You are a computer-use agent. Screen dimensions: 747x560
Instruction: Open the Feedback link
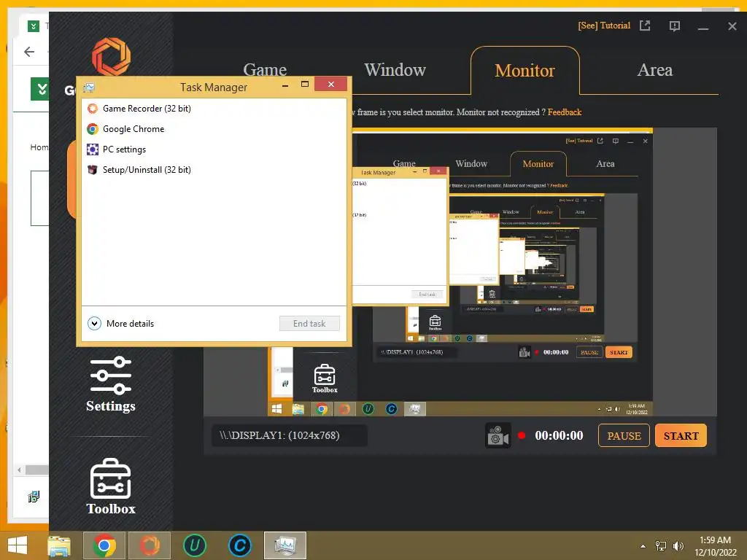(565, 112)
